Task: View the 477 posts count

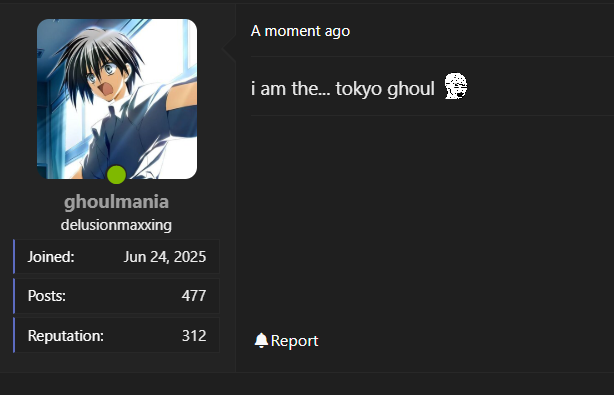Action: [x=194, y=296]
